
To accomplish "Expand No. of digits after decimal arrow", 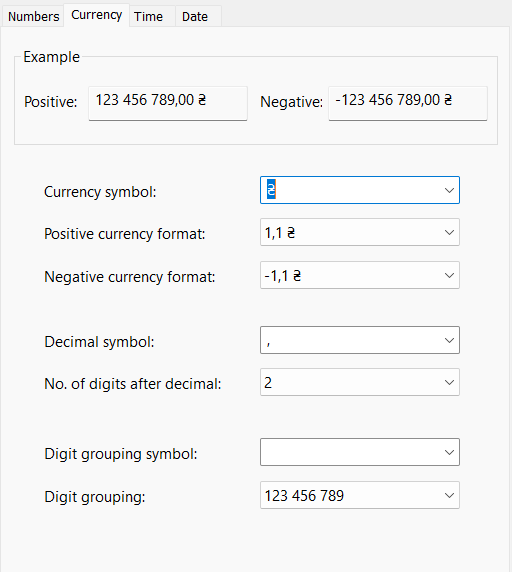I will coord(449,382).
